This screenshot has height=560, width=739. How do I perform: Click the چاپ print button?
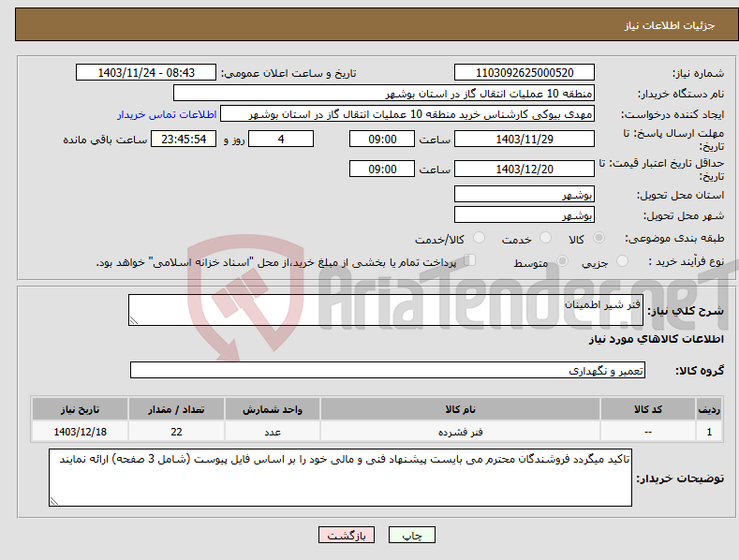[x=412, y=535]
